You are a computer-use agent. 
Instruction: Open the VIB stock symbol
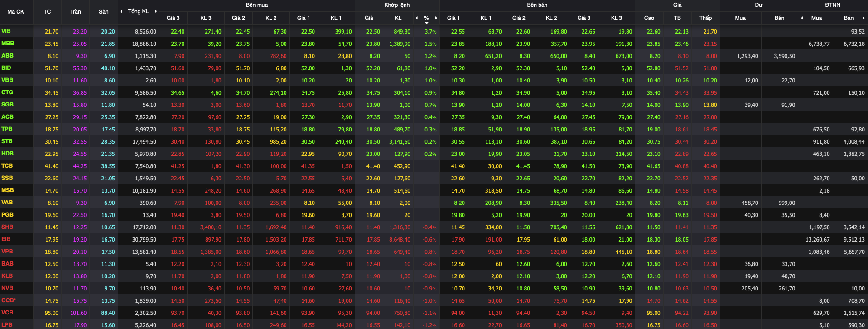coord(6,31)
